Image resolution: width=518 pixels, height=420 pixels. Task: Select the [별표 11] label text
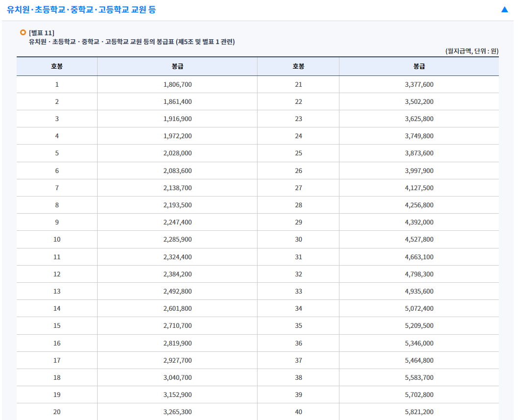pos(42,33)
